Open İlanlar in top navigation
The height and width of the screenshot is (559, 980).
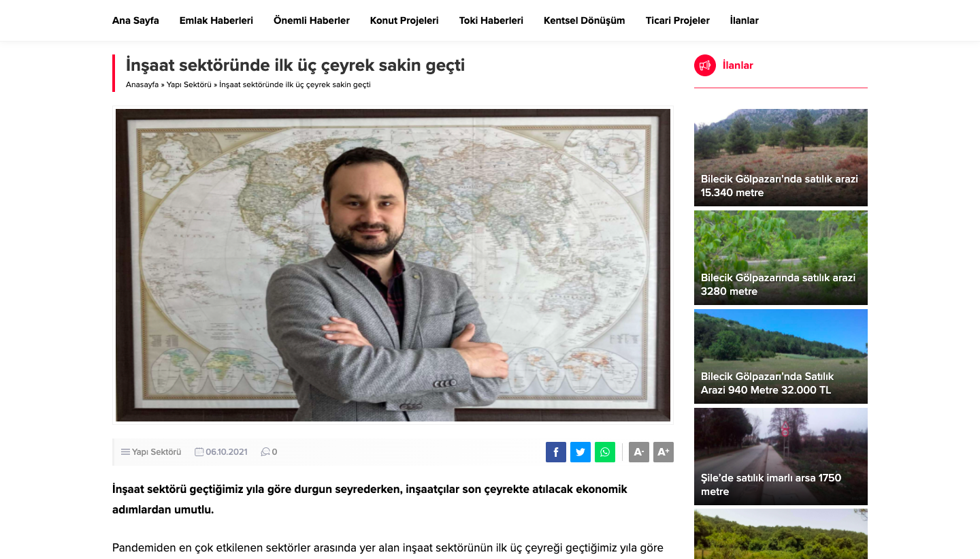[745, 20]
